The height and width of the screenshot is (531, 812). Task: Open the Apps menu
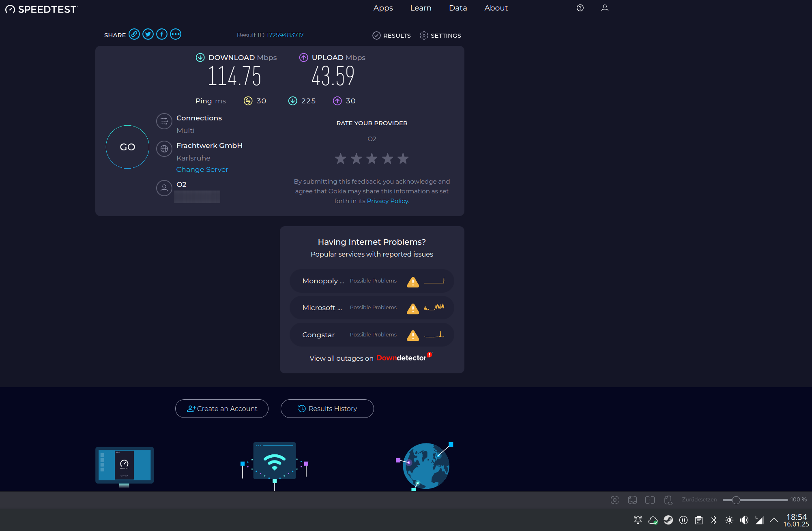(x=383, y=8)
